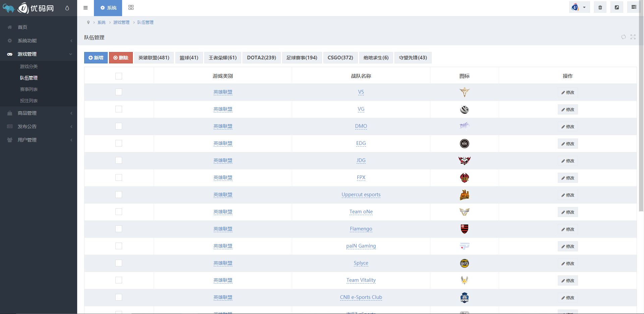
Task: Check the Flamengo row checkbox
Action: pos(119,229)
